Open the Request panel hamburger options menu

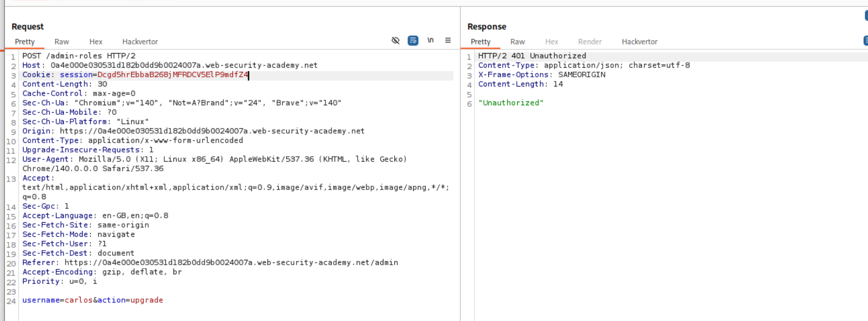[x=448, y=41]
